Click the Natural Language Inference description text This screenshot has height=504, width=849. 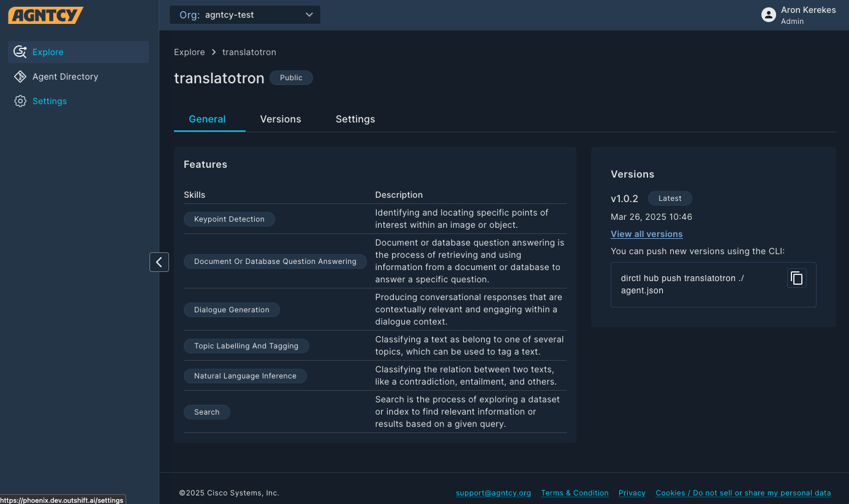point(466,375)
